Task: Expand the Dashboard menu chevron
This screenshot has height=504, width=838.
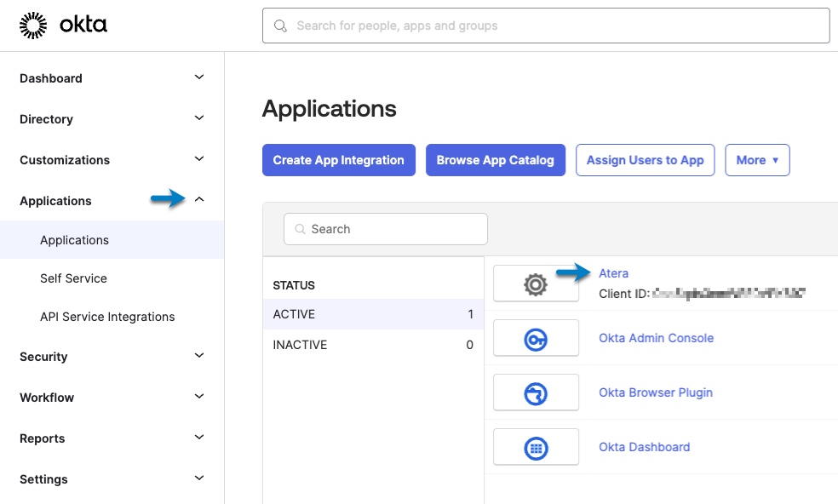Action: coord(199,77)
